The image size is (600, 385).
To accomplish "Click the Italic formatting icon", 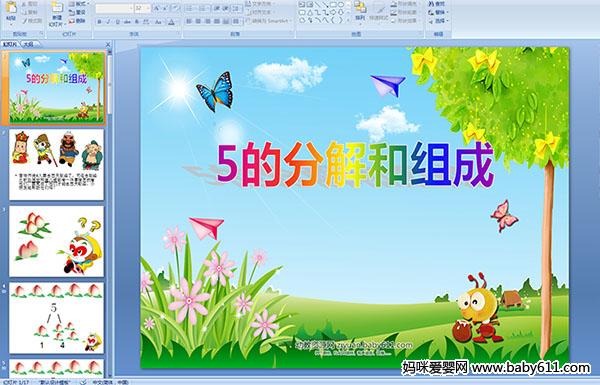I will [x=108, y=22].
